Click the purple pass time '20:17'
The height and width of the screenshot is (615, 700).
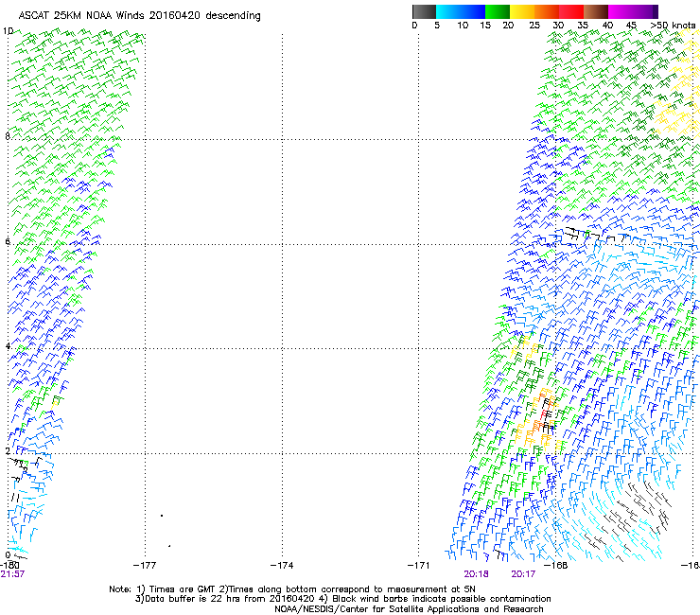tap(523, 574)
